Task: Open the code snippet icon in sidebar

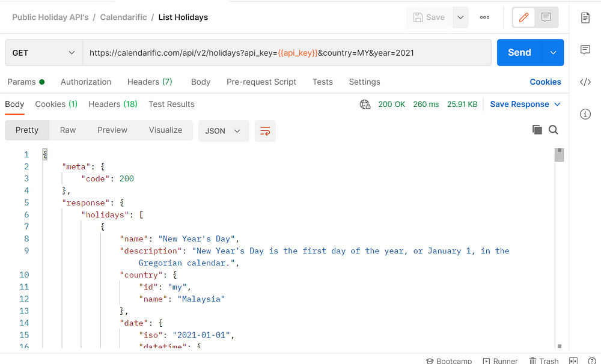Action: [x=585, y=82]
